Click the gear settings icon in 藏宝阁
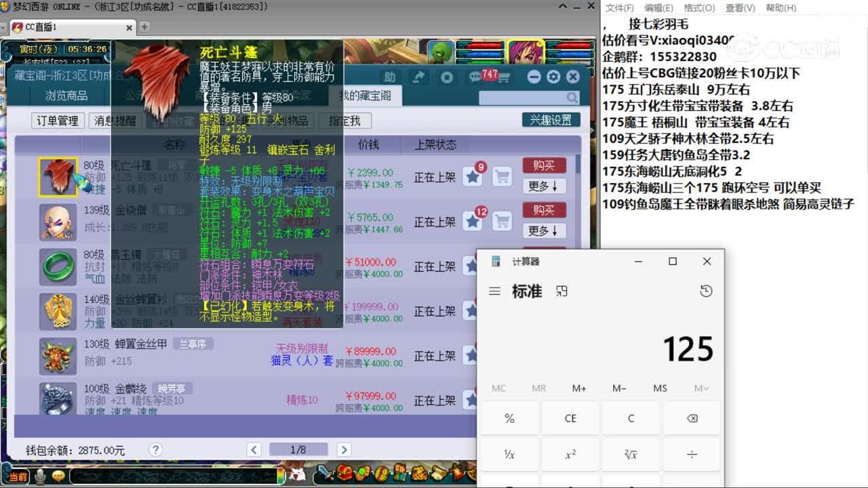 (x=553, y=77)
